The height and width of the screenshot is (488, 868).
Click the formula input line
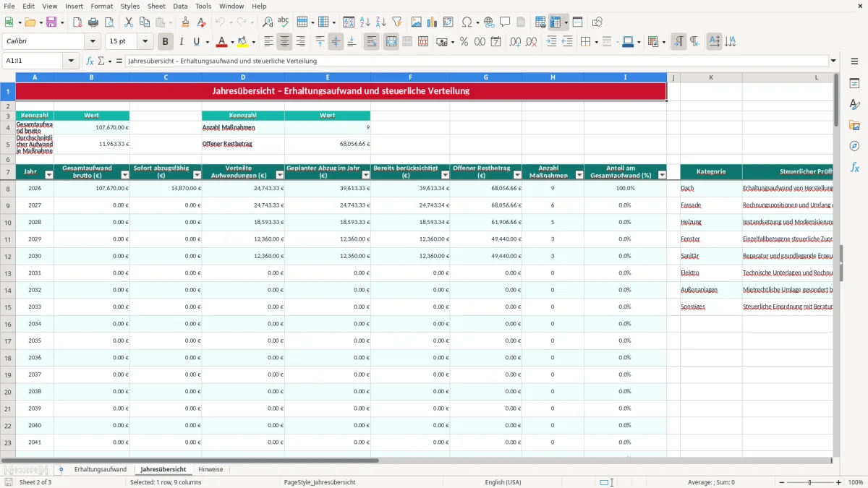476,61
